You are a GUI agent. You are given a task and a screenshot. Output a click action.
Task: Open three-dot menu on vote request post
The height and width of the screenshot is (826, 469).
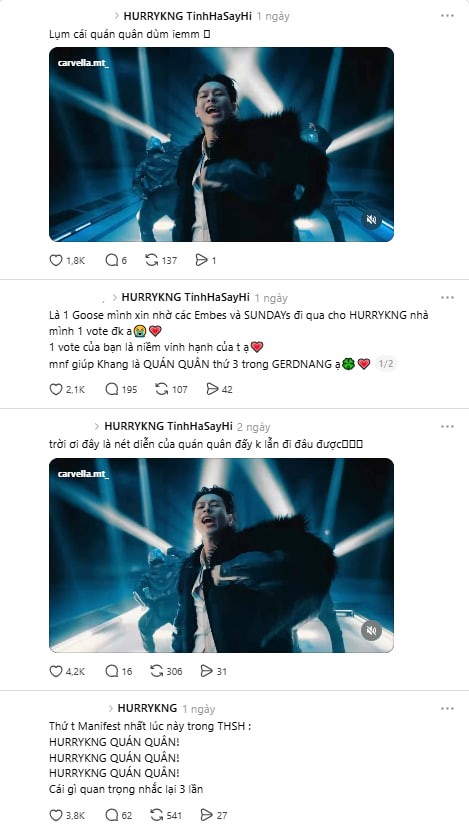(x=447, y=298)
